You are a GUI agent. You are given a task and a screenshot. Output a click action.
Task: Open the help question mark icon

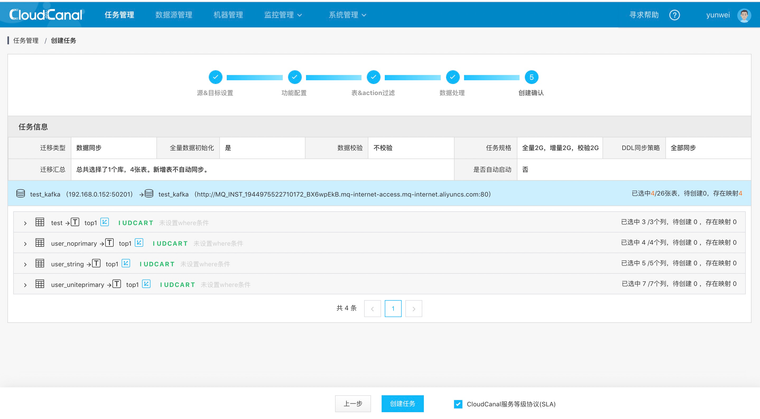674,15
